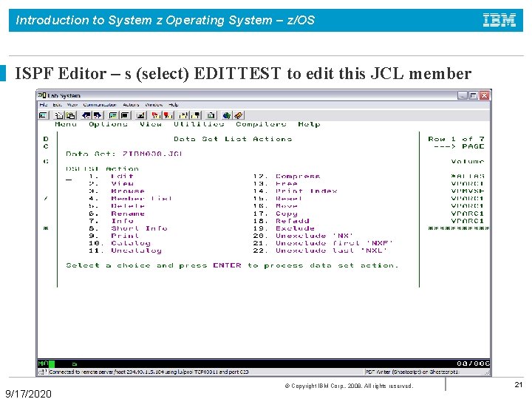Image resolution: width=532 pixels, height=399 pixels.
Task: Open the emulator Window menu
Action: (154, 105)
